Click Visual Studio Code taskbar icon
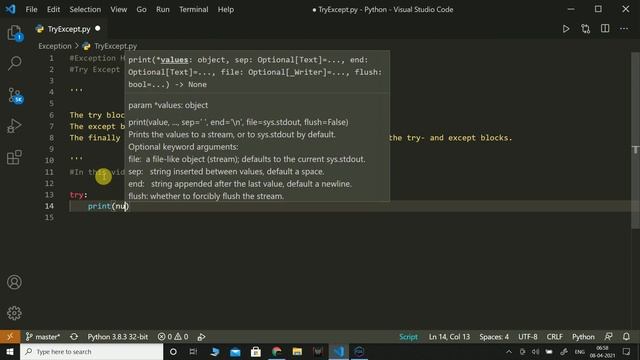The image size is (640, 360). pos(338,351)
